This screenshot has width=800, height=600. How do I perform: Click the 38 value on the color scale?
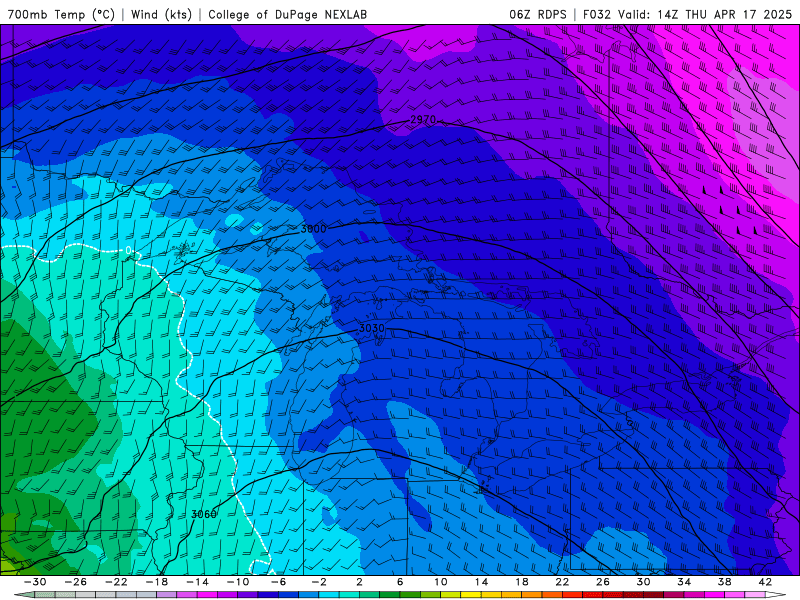(x=724, y=582)
